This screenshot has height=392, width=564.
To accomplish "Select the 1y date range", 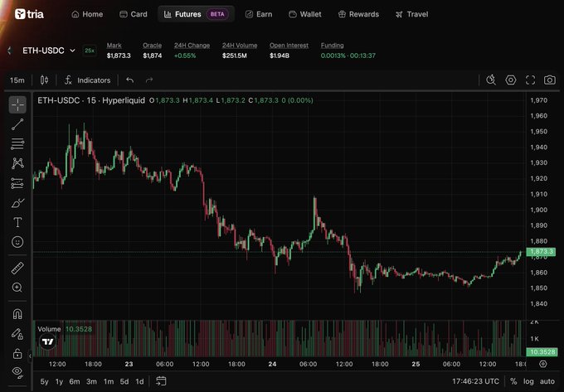I will click(60, 381).
